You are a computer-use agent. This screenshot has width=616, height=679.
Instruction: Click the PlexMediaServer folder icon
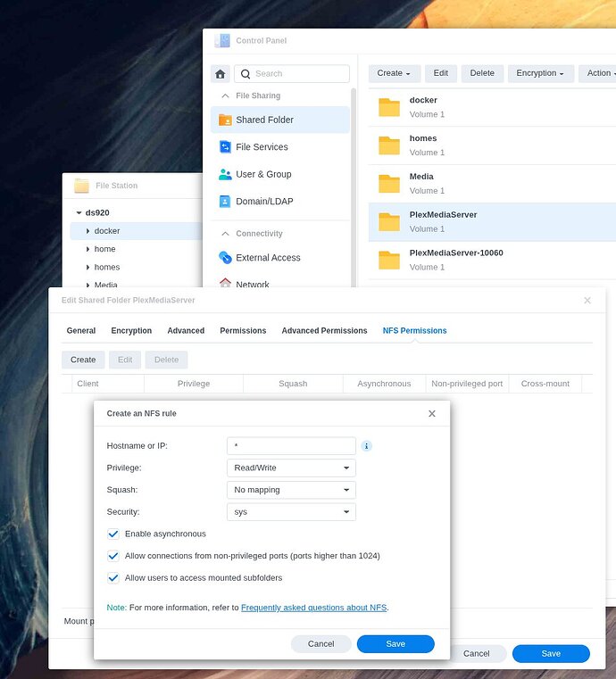[389, 221]
